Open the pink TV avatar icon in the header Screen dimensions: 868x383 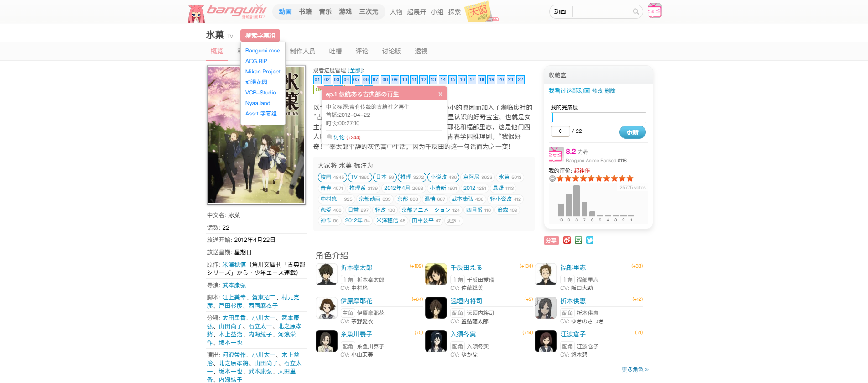point(655,11)
